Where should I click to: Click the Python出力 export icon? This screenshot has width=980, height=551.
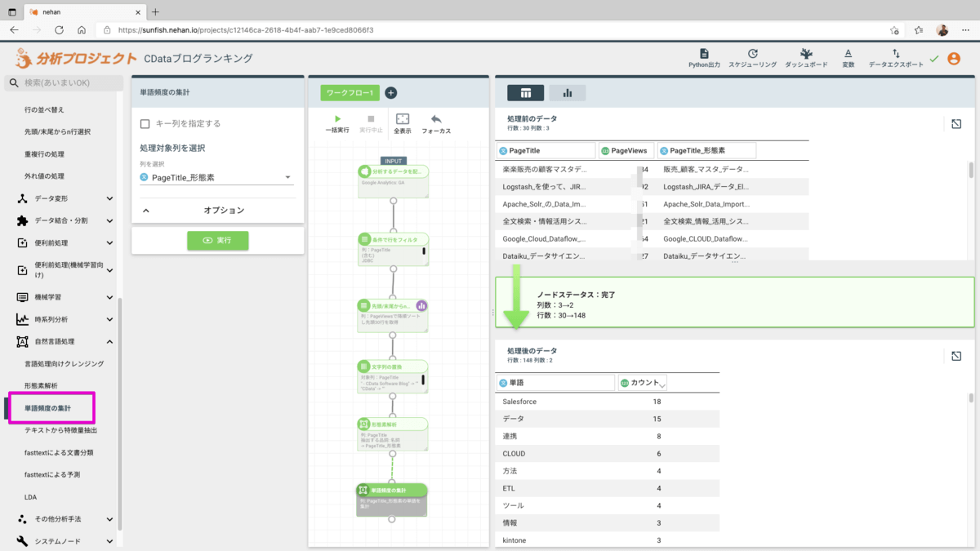[x=704, y=54]
